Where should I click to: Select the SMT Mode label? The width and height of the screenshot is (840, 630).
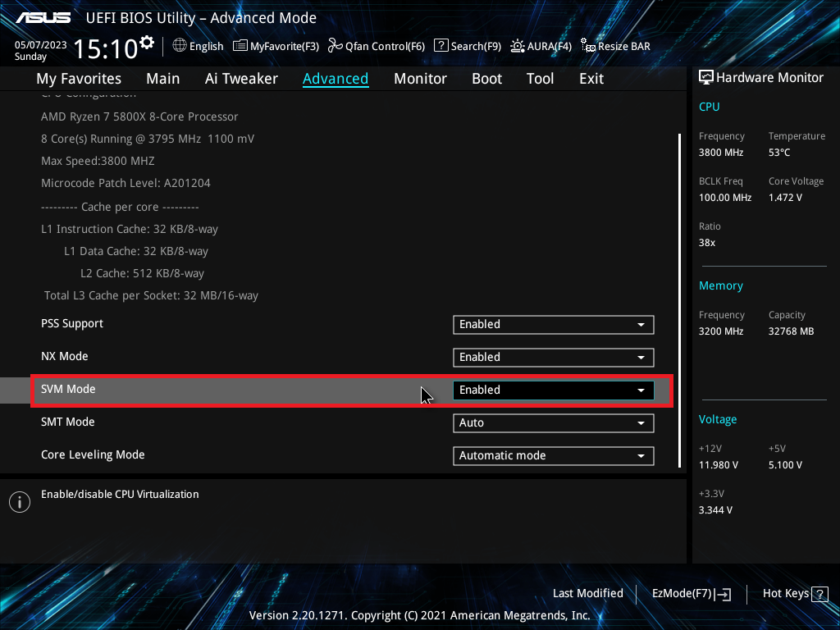coord(67,422)
